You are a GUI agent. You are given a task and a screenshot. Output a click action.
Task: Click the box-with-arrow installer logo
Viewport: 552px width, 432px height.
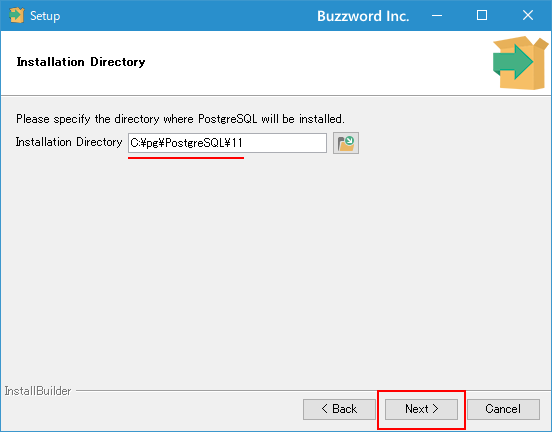[x=520, y=63]
